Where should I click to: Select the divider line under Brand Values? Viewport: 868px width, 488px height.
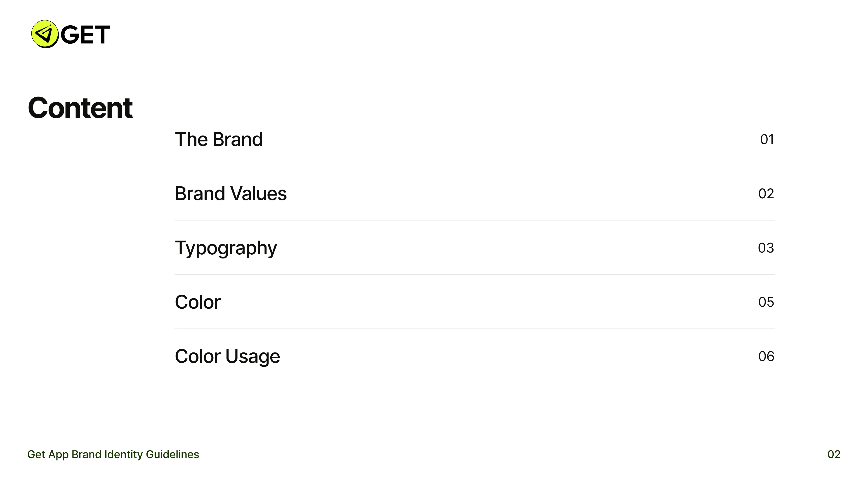[474, 220]
